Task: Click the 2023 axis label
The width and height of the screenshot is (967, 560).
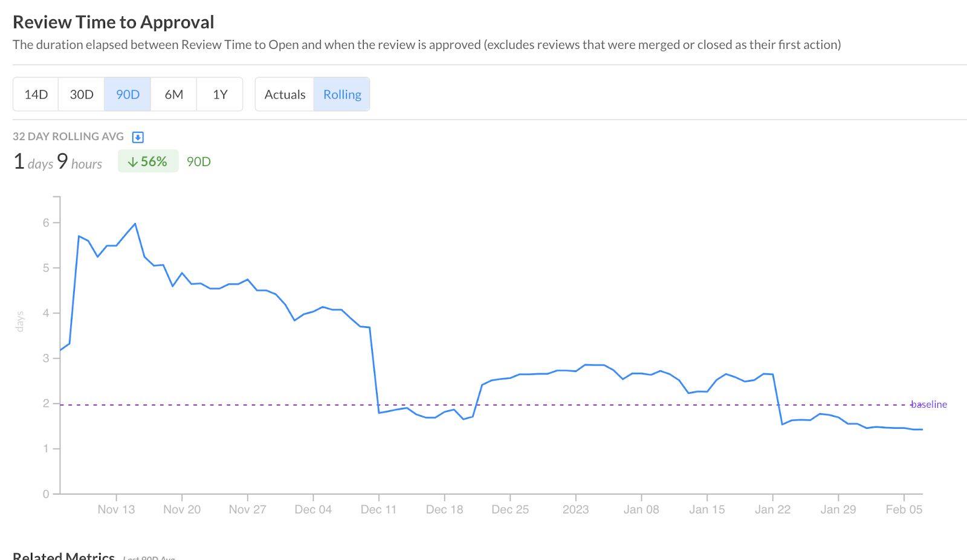Action: (x=575, y=509)
